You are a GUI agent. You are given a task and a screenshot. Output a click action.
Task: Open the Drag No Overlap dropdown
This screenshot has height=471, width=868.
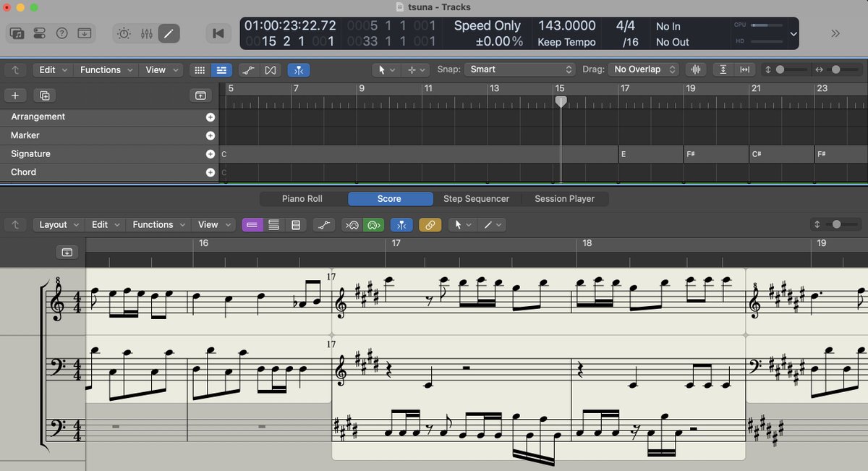coord(643,69)
